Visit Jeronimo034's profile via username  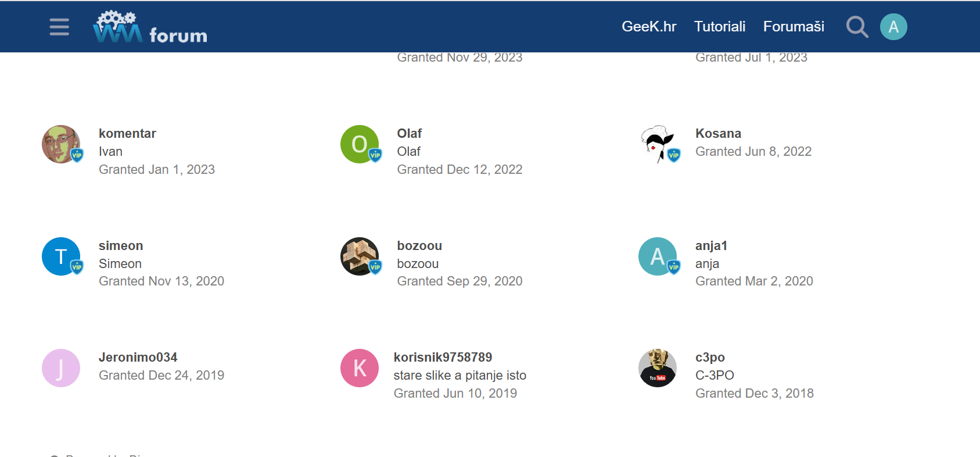click(x=138, y=358)
